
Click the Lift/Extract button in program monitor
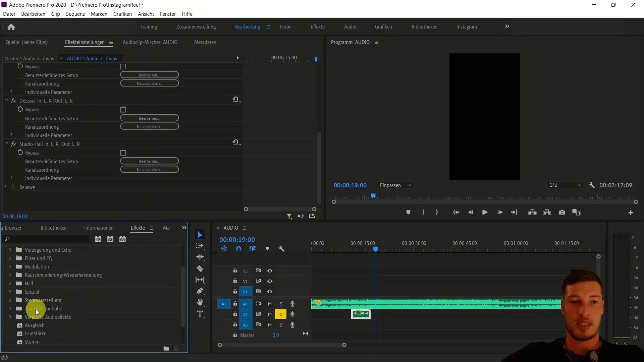[533, 213]
